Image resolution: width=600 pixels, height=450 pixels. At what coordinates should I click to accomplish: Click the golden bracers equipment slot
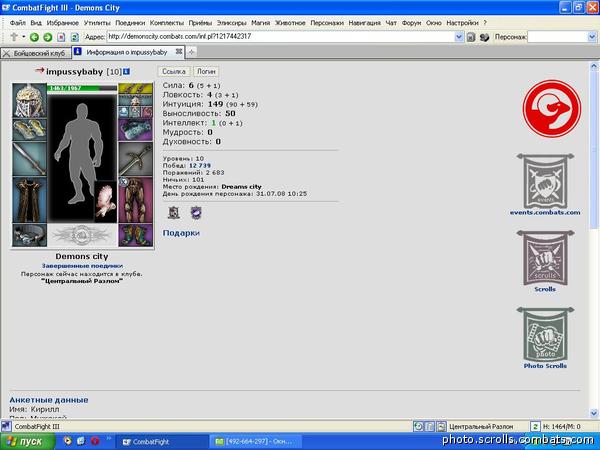click(29, 130)
